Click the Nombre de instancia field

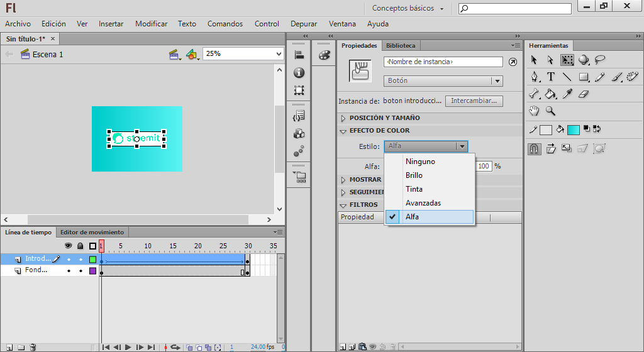click(443, 62)
